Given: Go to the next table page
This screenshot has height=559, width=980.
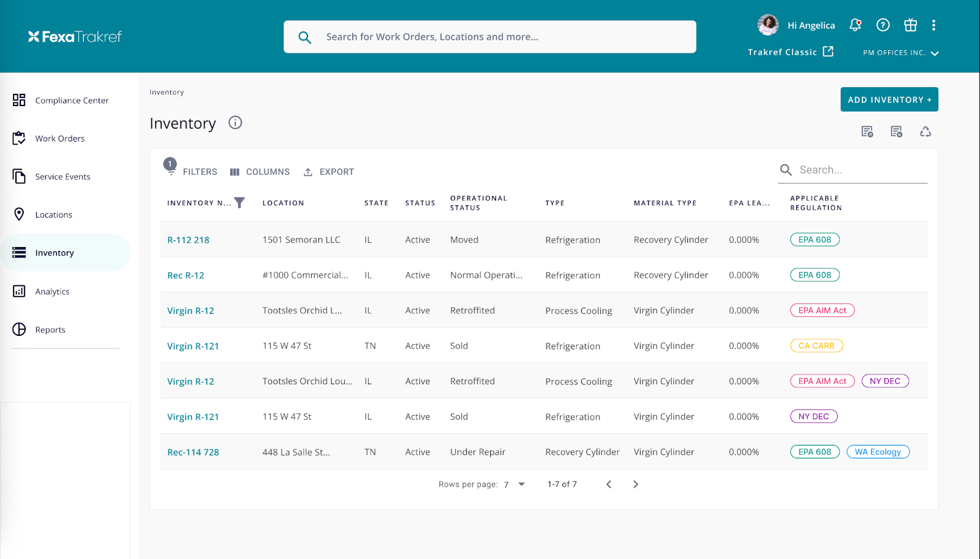Looking at the screenshot, I should click(636, 484).
